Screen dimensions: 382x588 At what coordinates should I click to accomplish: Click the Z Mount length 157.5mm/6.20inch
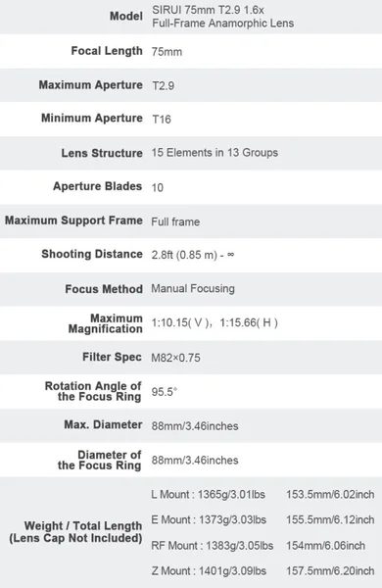pyautogui.click(x=330, y=571)
